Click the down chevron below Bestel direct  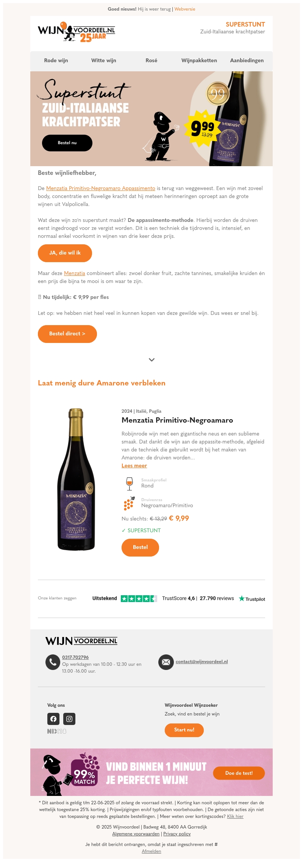151,360
